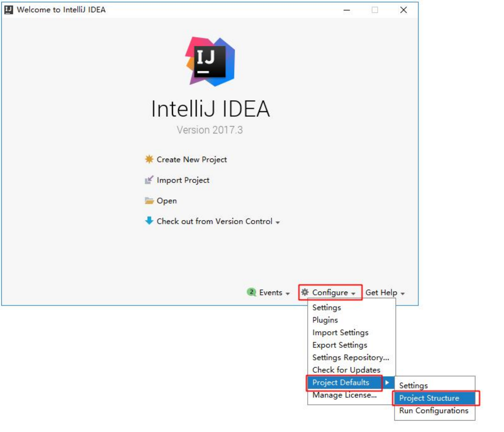Click the blue checkout download arrow icon

click(149, 221)
